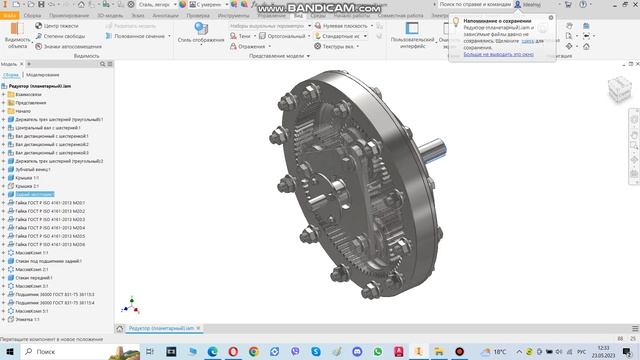Click the User Interface (Пользовательский интерфейс) button
The image size is (640, 360).
[x=412, y=35]
